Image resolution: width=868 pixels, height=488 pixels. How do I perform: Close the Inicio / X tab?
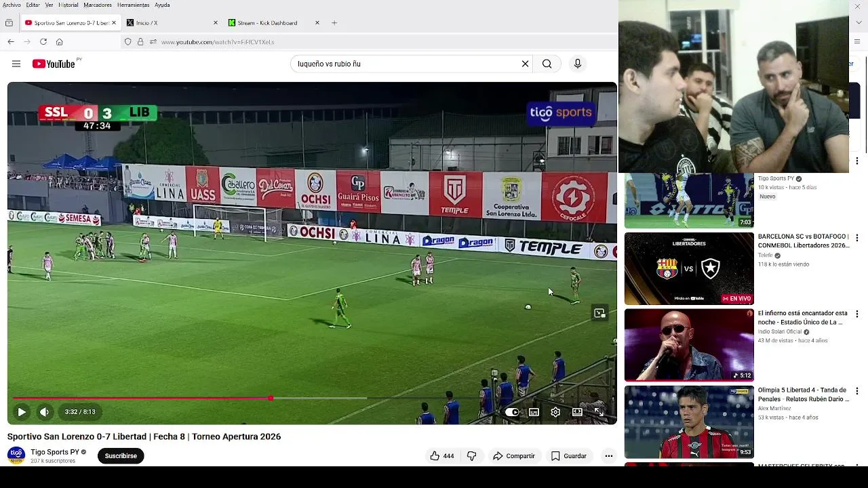(x=216, y=22)
